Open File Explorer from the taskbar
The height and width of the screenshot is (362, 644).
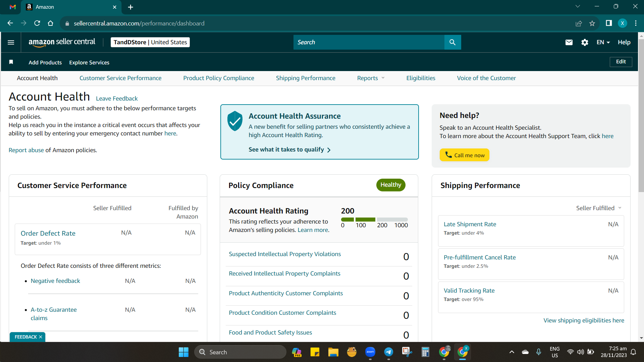pos(333,352)
